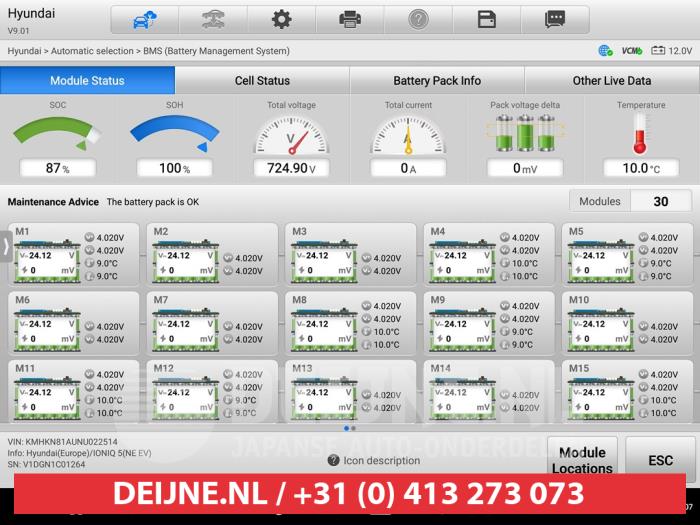Select the M6 module card
The image size is (700, 525).
(74, 323)
